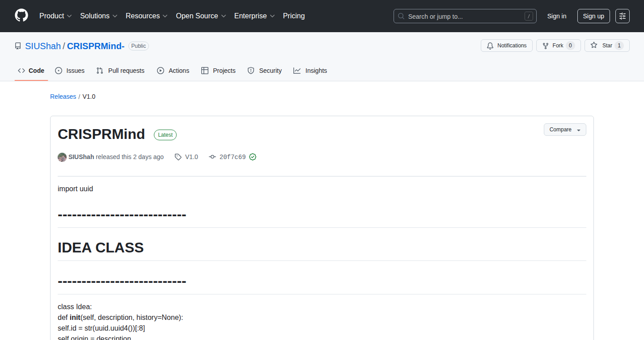
Task: Click the tag icon next to V1.0
Action: tap(178, 157)
